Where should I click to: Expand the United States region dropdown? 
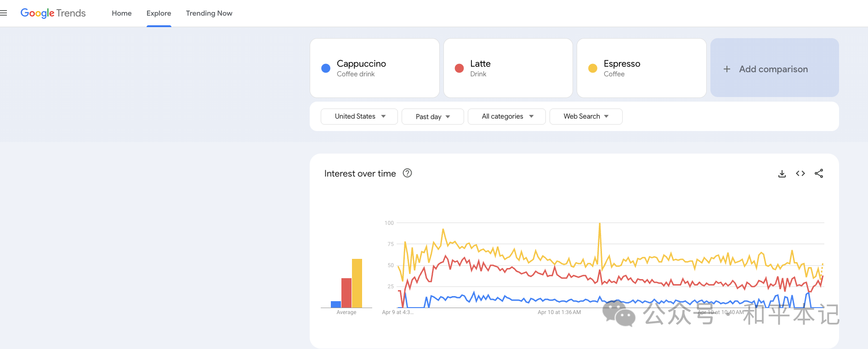(x=359, y=116)
